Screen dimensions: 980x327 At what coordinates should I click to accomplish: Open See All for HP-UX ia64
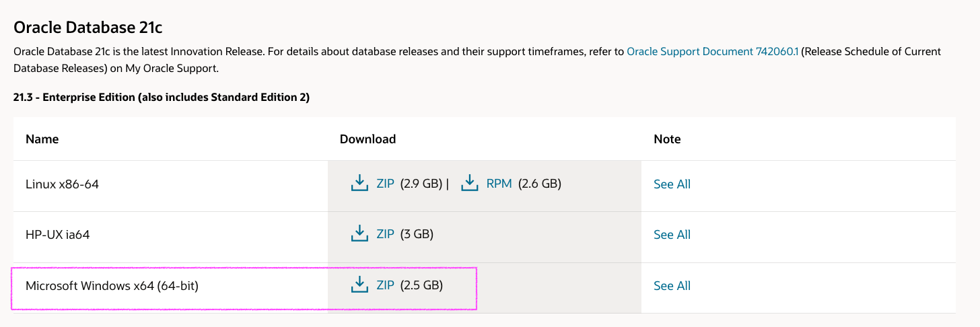coord(672,235)
